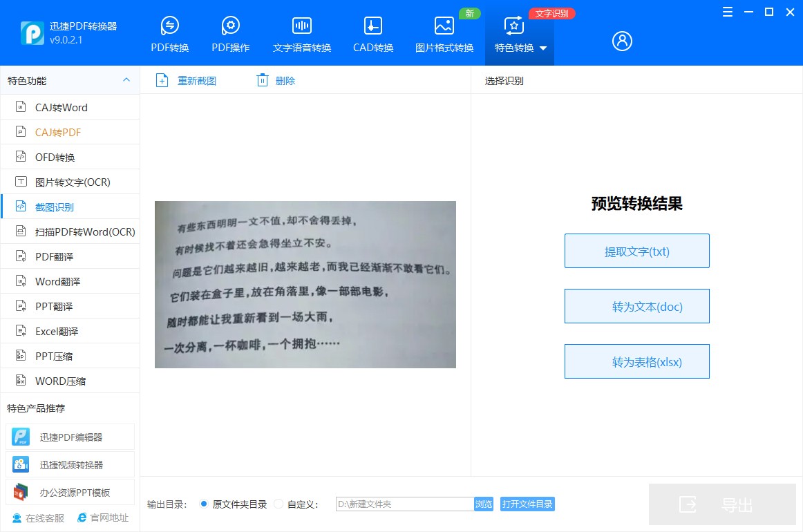Screen dimensions: 803x532
Task: Open the hamburger menu
Action: coord(727,12)
